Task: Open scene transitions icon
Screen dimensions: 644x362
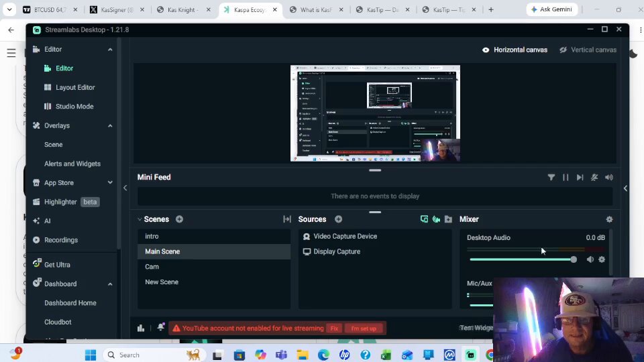Action: [x=286, y=219]
